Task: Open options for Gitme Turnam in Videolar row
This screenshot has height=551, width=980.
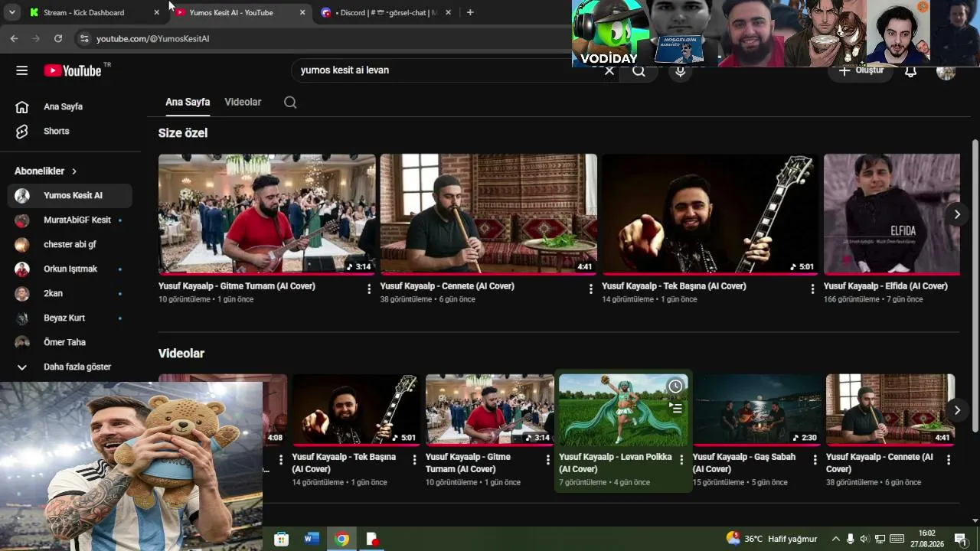Action: (x=548, y=459)
